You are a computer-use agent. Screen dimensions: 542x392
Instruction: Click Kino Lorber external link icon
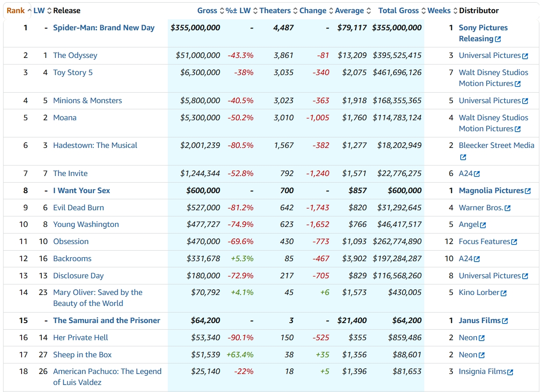(x=504, y=293)
